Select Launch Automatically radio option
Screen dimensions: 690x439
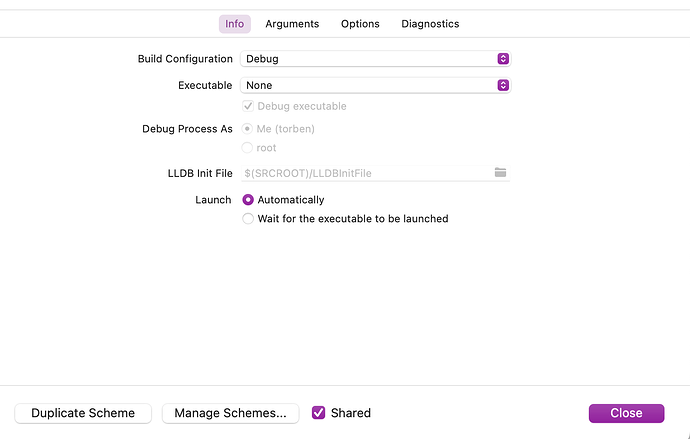pyautogui.click(x=248, y=200)
